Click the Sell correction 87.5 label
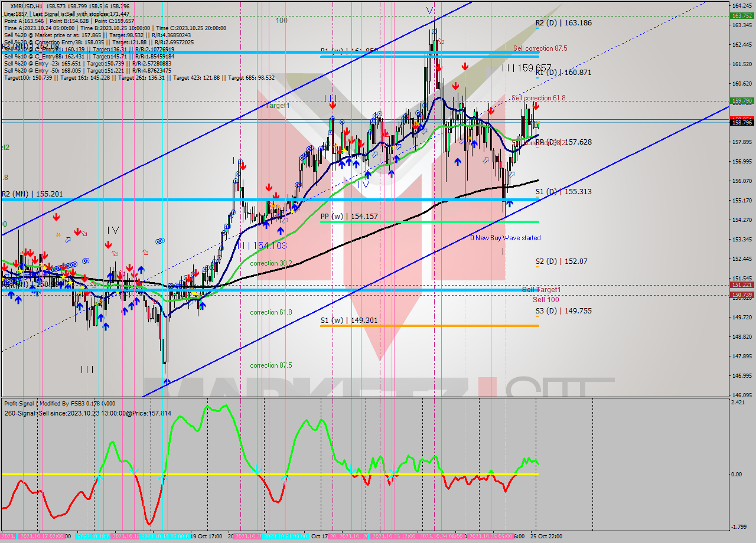The image size is (756, 543). 540,48
